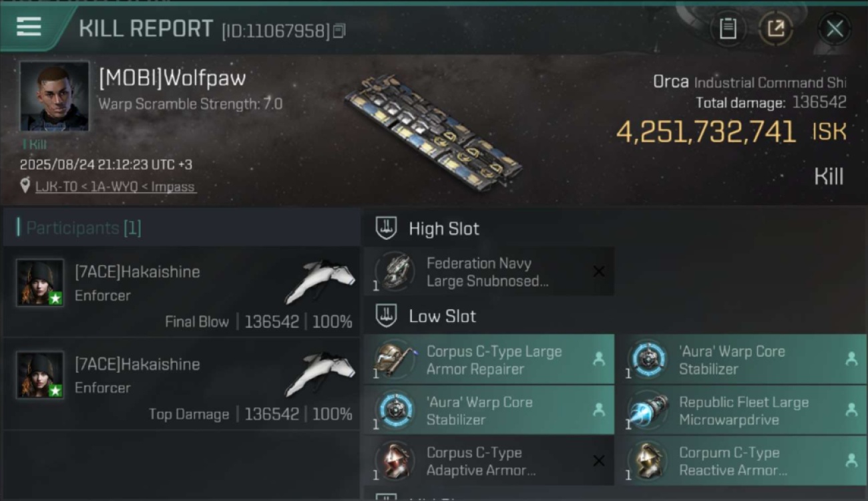Select the second 'Aura' Warp Core Stabilizer row

click(x=489, y=411)
